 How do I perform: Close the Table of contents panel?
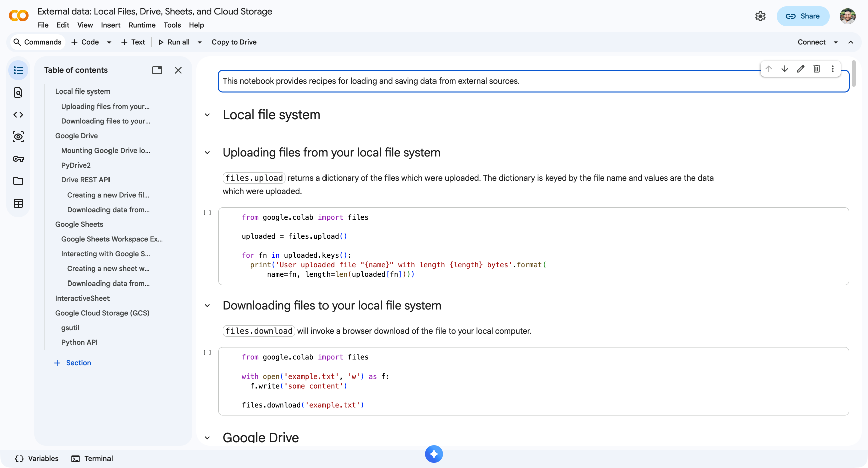[178, 70]
